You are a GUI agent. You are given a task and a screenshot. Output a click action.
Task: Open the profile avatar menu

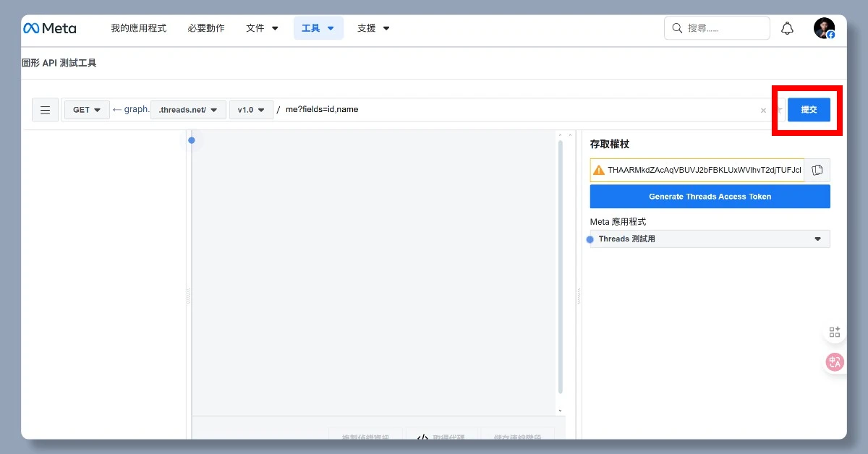[x=824, y=28]
